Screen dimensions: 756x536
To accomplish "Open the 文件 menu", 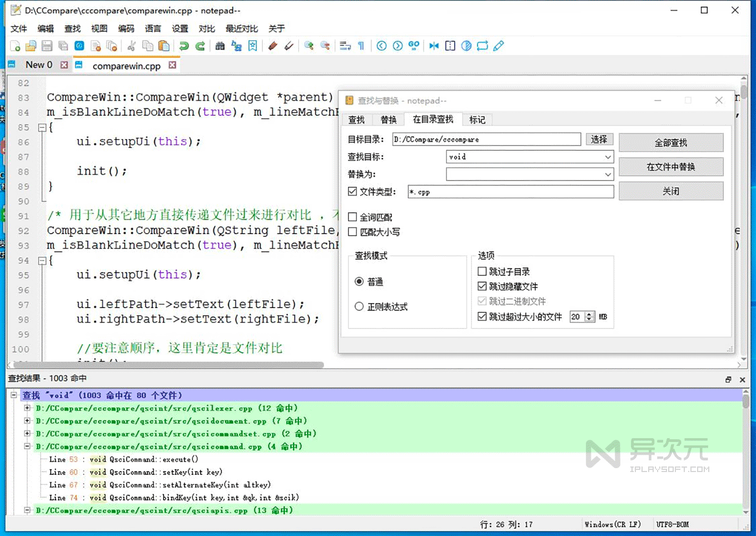I will (19, 28).
